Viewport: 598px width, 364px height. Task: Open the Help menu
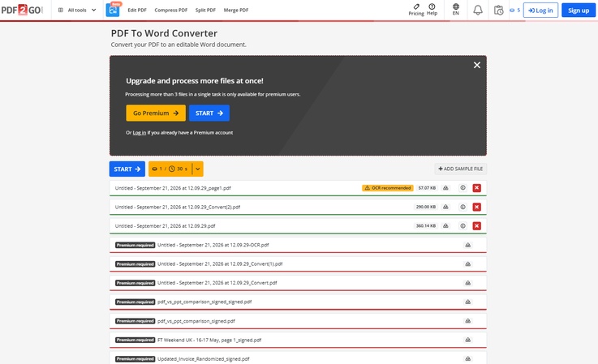click(x=432, y=10)
